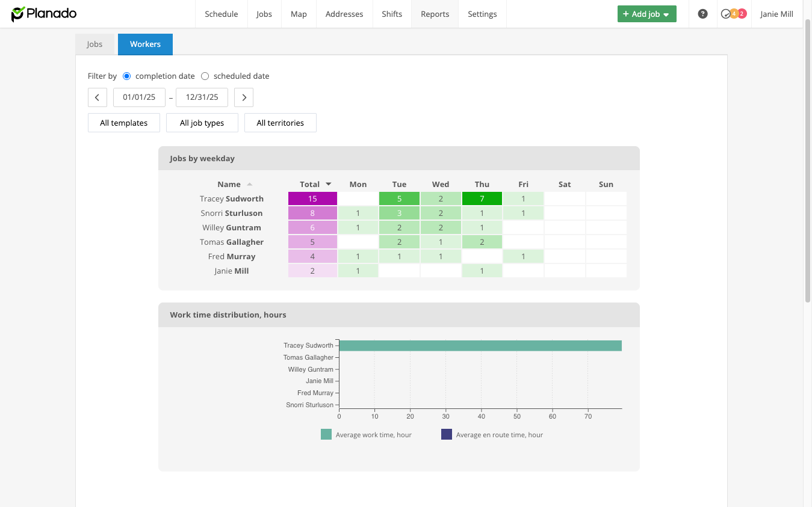Edit the start date field 01/01/25
Image resolution: width=812 pixels, height=507 pixels.
(x=139, y=97)
